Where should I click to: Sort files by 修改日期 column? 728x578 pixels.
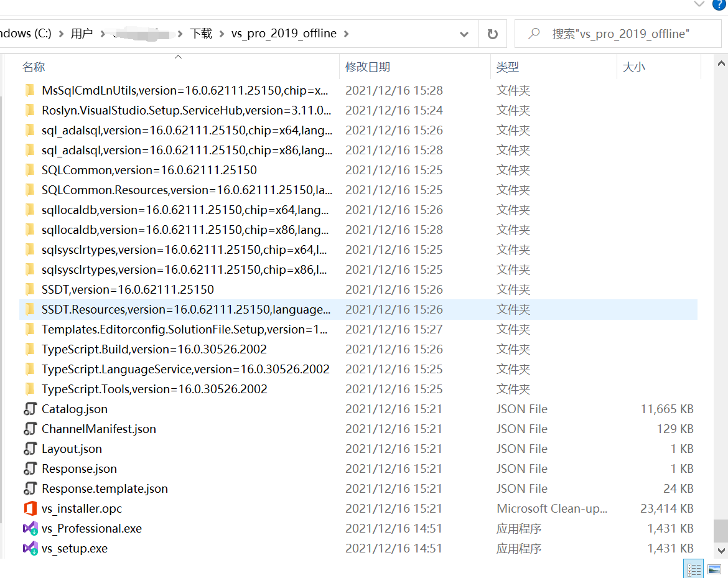(368, 67)
